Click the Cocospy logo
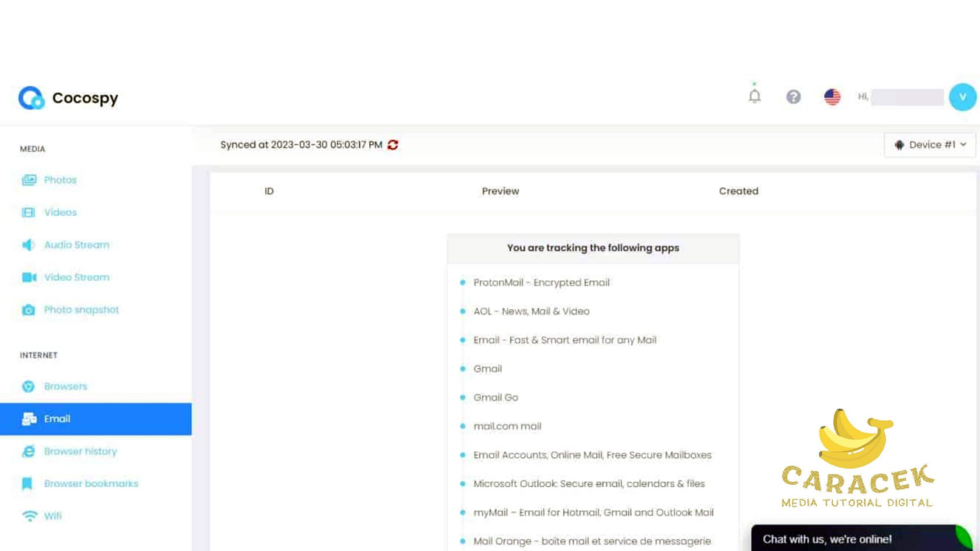 [x=69, y=98]
